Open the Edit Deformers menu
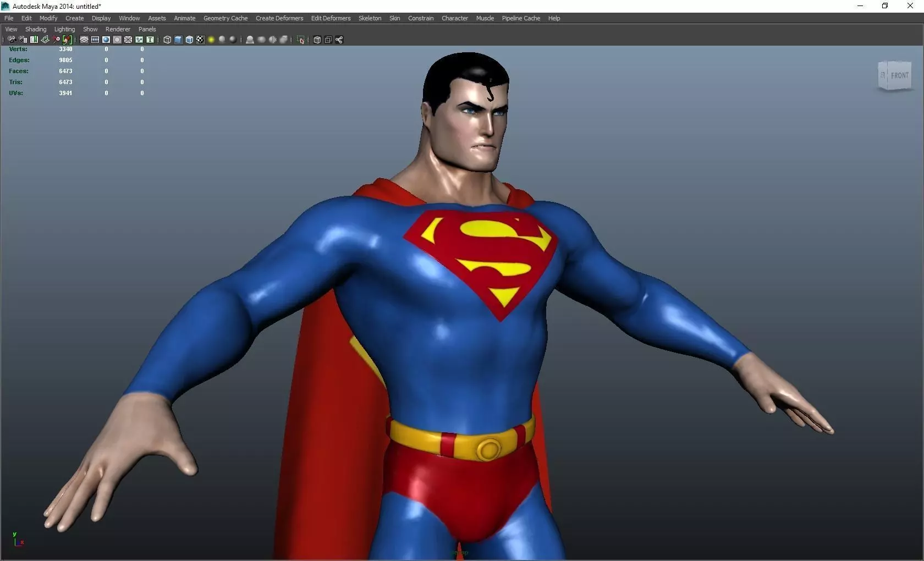 [331, 18]
